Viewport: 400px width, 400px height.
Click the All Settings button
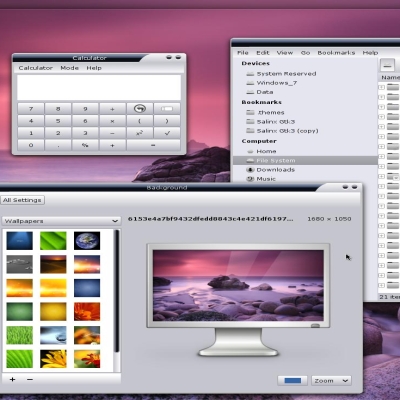pos(22,200)
